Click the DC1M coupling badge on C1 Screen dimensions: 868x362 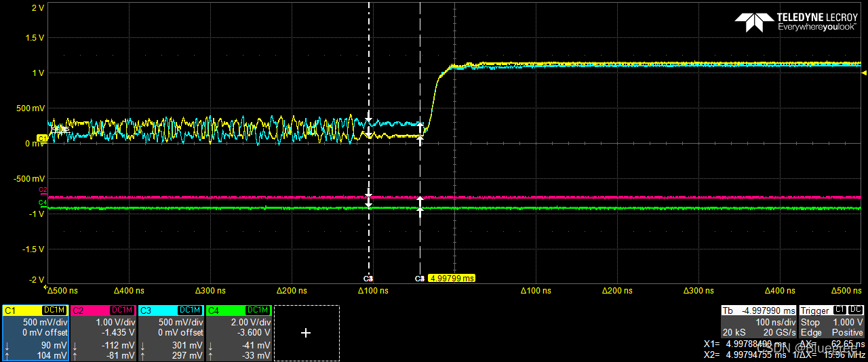point(54,310)
